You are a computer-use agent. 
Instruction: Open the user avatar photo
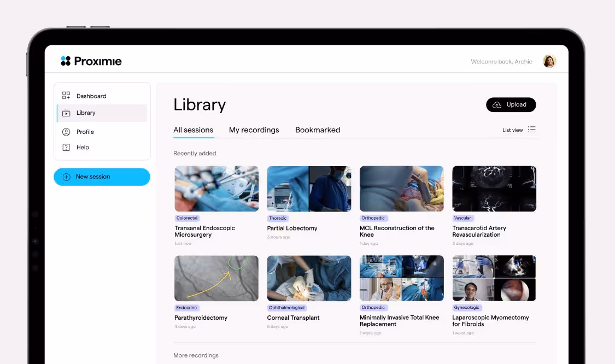[549, 61]
